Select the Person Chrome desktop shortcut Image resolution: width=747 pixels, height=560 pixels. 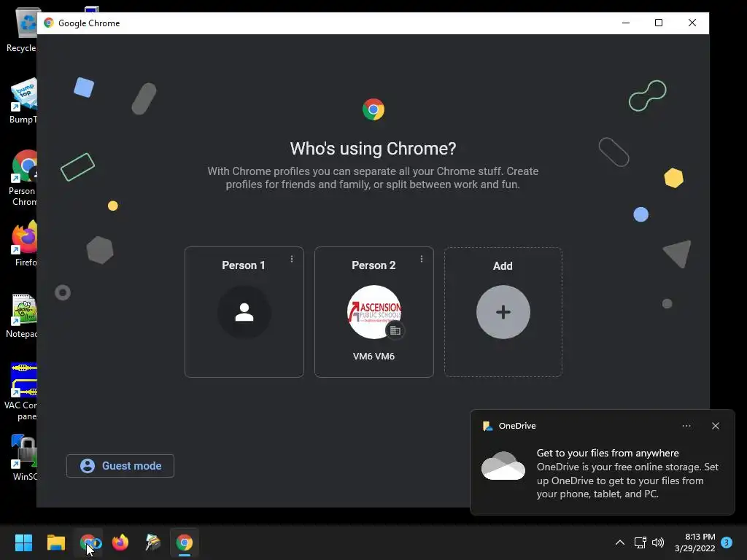point(23,178)
